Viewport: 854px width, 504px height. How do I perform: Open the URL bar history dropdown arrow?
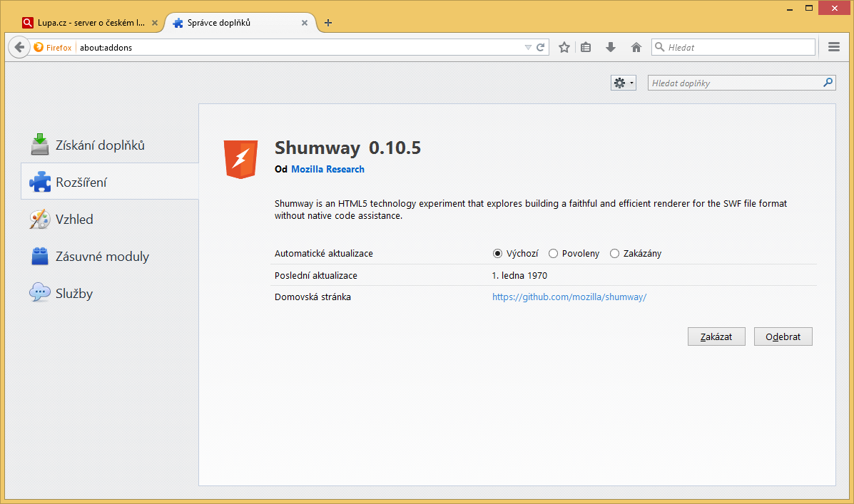click(528, 48)
